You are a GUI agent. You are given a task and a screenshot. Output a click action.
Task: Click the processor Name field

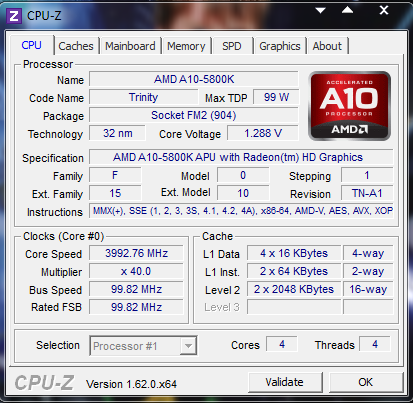pos(194,79)
